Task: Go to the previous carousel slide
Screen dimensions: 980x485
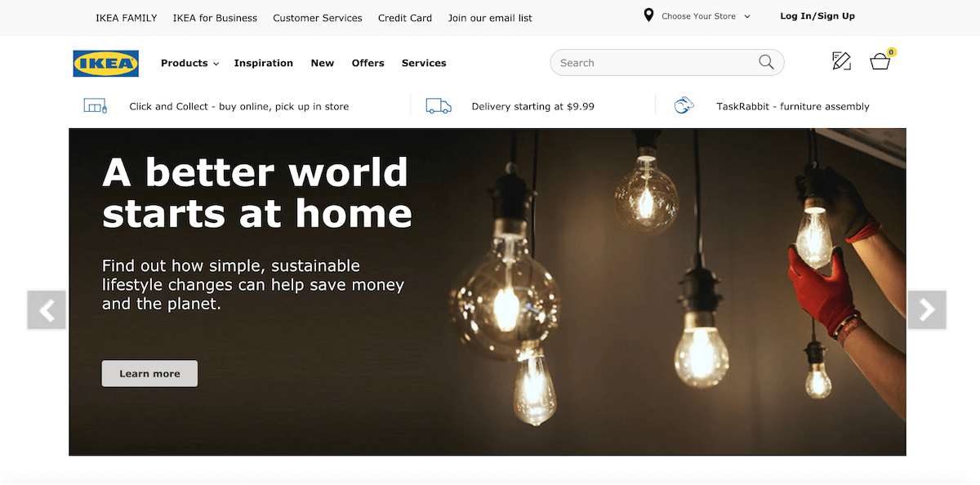Action: pos(47,309)
